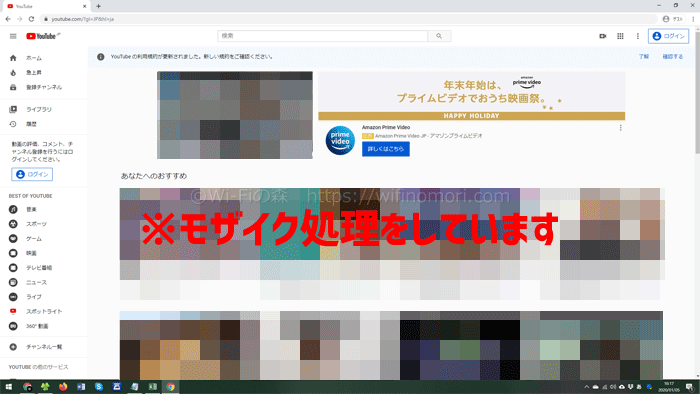Go to ホーム in the sidebar

point(44,58)
